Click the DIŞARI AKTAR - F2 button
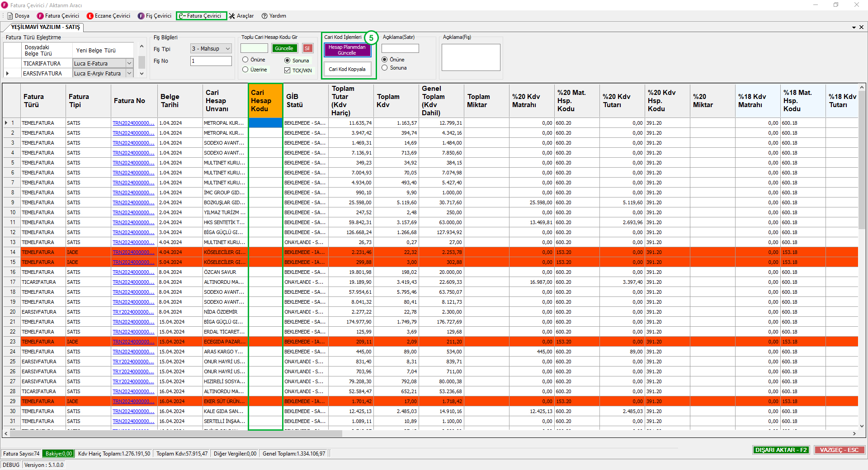Viewport: 868px width, 470px height. pyautogui.click(x=781, y=450)
